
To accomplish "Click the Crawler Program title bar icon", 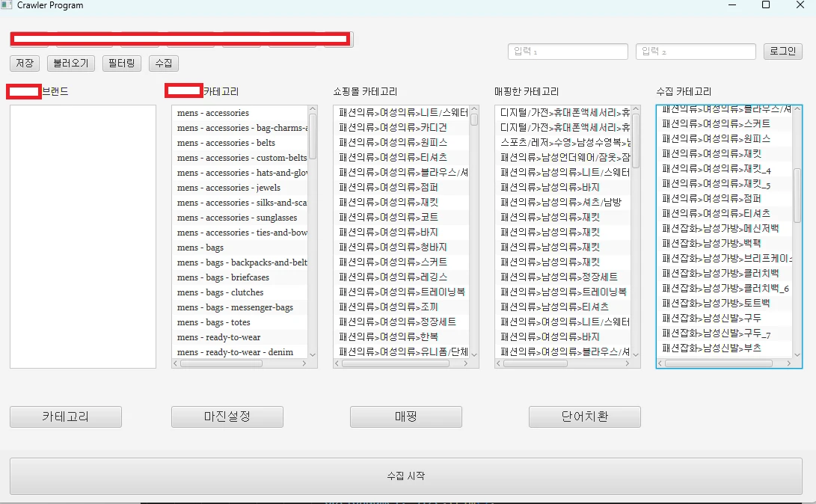I will click(x=7, y=5).
